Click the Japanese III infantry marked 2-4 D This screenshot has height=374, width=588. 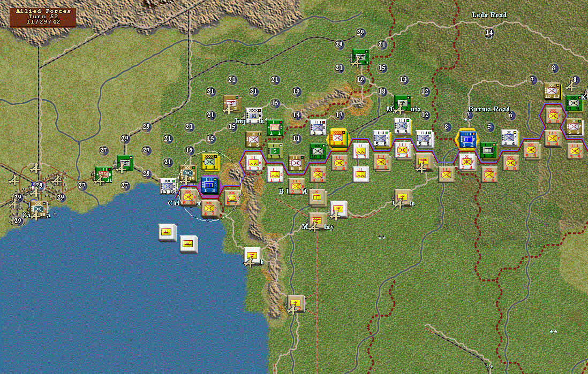pyautogui.click(x=339, y=162)
